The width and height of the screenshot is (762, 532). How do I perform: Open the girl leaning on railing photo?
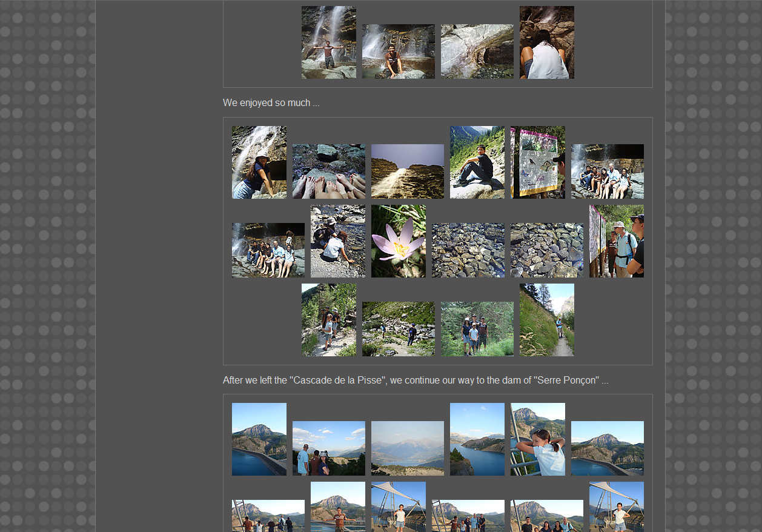click(537, 439)
